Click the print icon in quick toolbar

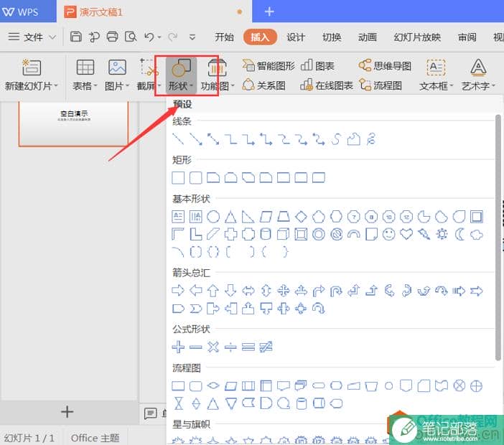112,37
